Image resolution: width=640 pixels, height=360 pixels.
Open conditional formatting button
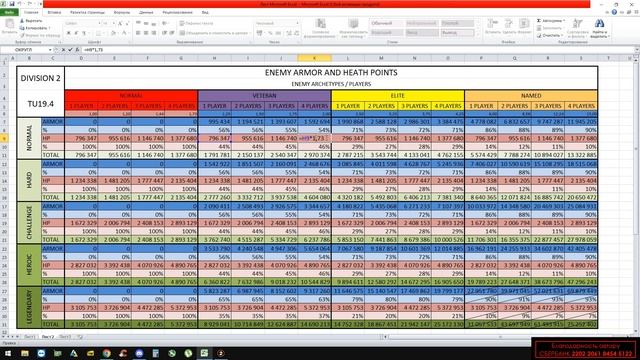pos(320,29)
